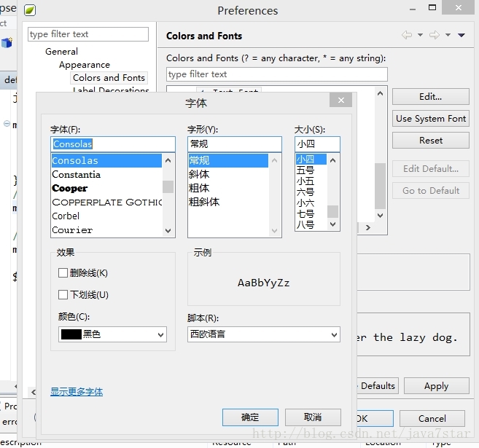
Task: Click the font list scroll-up arrow
Action: (168, 160)
